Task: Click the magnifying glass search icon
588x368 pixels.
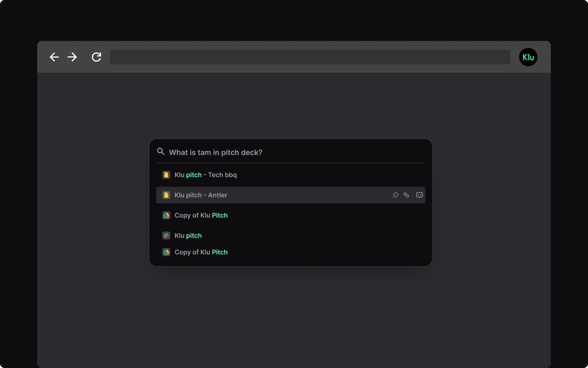Action: click(x=161, y=151)
